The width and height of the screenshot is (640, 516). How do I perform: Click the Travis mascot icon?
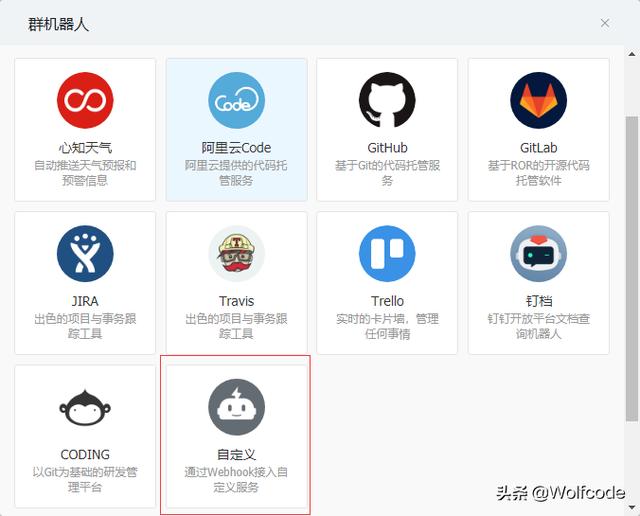tap(236, 254)
